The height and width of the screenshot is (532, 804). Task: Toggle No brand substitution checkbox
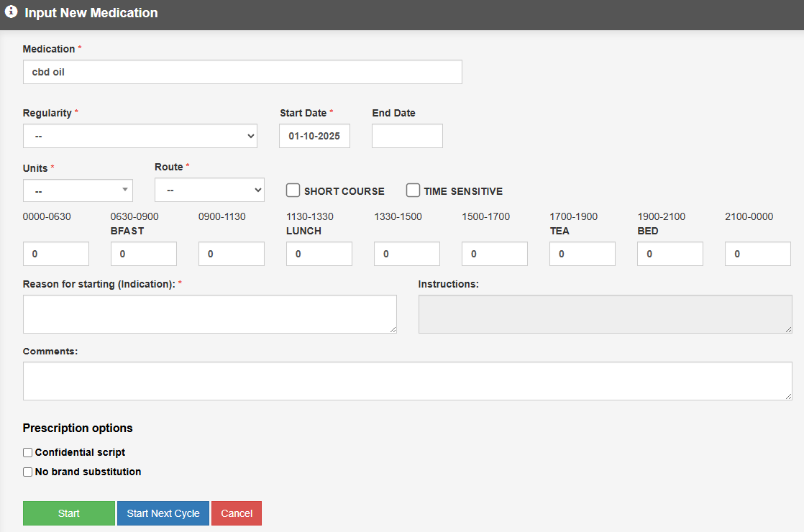pos(28,472)
